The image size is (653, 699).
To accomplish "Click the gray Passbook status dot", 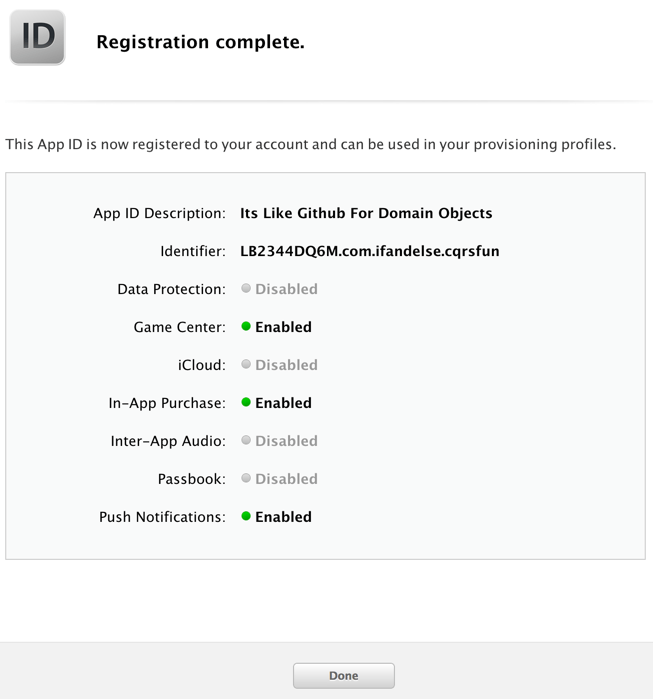I will [246, 478].
